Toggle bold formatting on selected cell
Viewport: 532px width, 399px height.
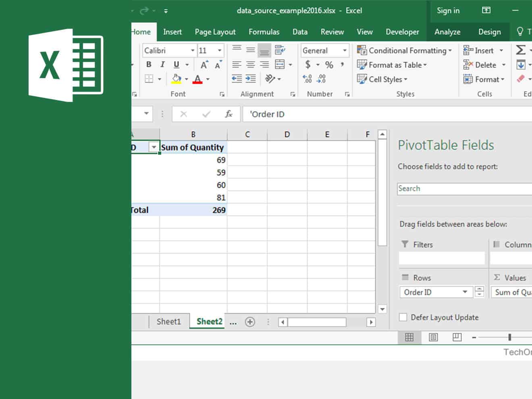point(149,64)
